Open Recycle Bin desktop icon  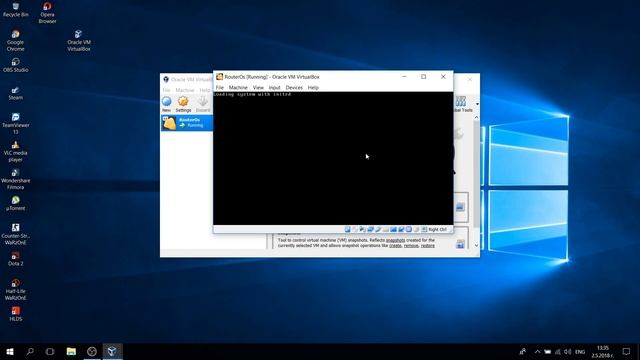16,10
